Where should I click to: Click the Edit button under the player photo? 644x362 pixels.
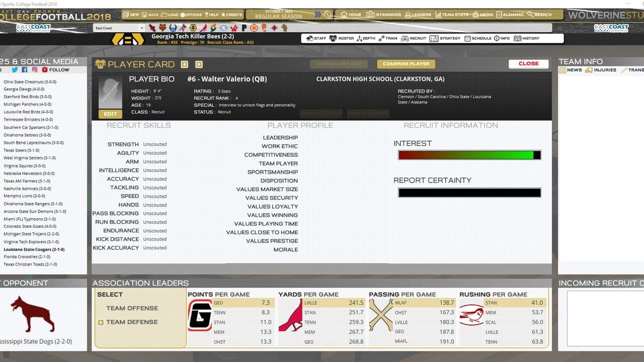pyautogui.click(x=110, y=114)
